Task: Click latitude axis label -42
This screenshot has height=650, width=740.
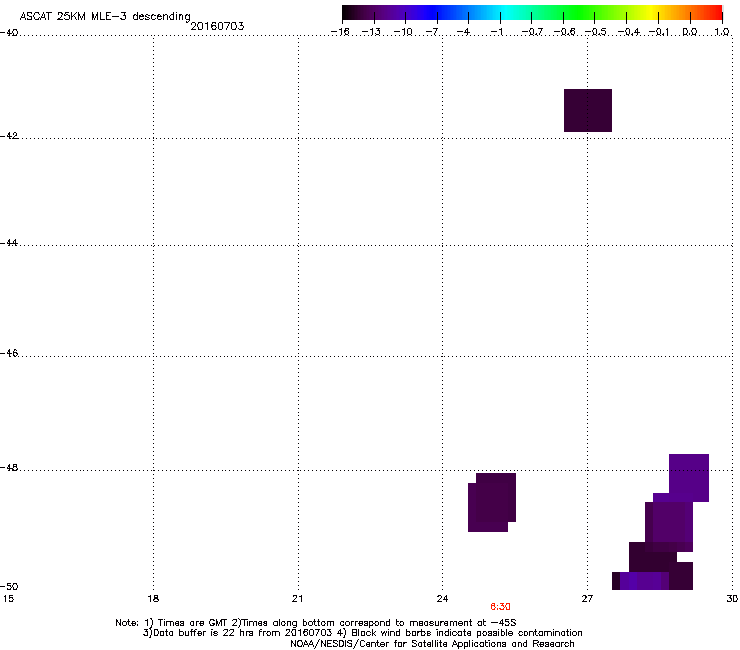Action: point(9,135)
